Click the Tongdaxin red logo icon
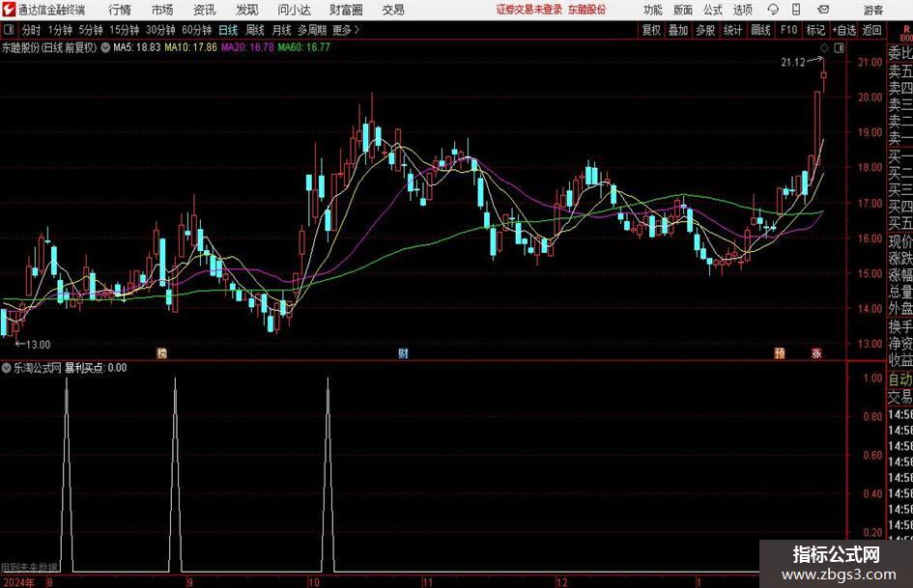 [x=9, y=10]
